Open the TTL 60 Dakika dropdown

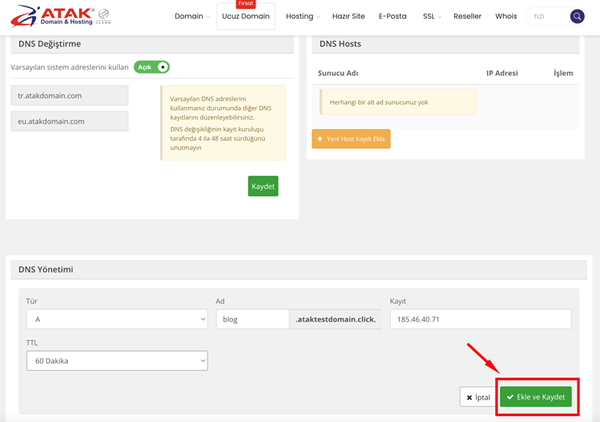(x=117, y=361)
